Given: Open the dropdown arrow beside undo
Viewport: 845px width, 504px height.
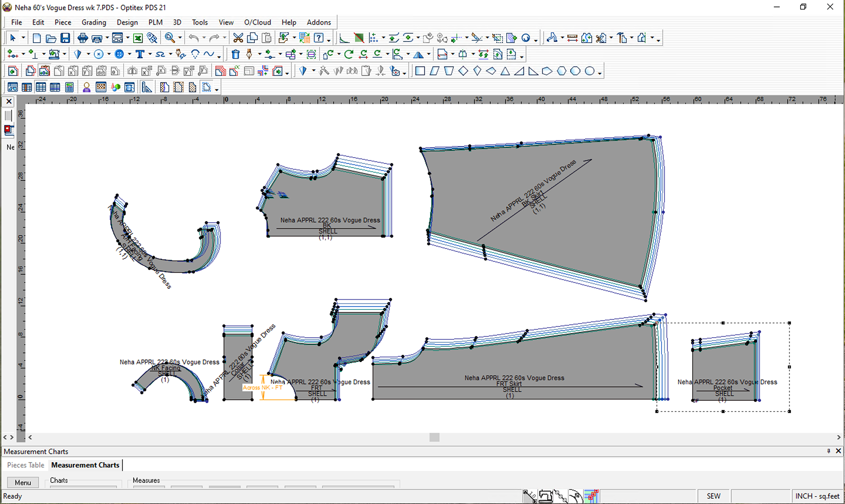Looking at the screenshot, I should click(204, 38).
